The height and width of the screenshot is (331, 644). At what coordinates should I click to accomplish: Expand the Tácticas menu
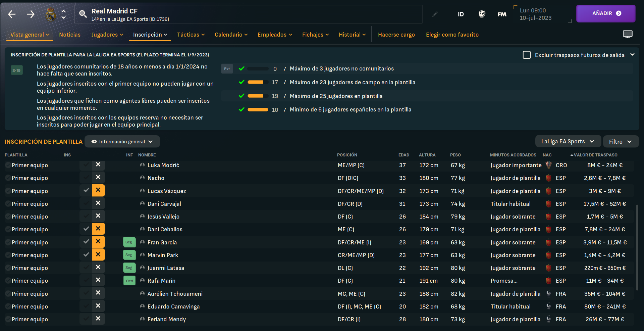point(191,35)
